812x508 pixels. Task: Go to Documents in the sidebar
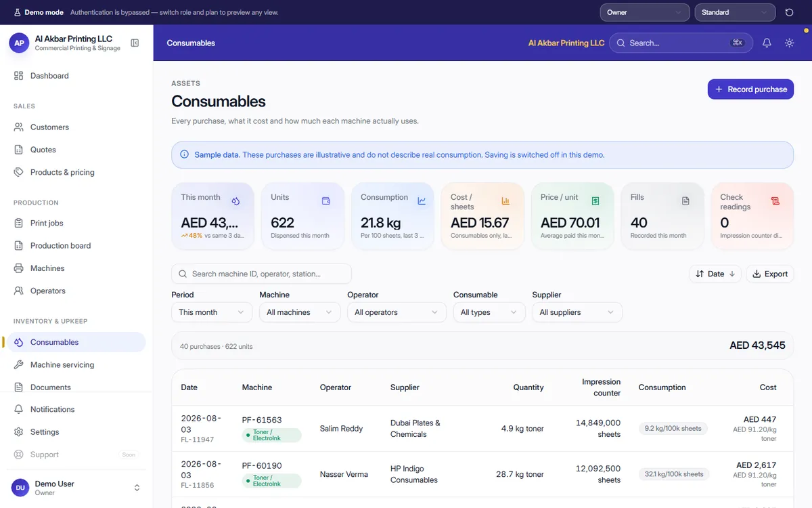pos(76,387)
